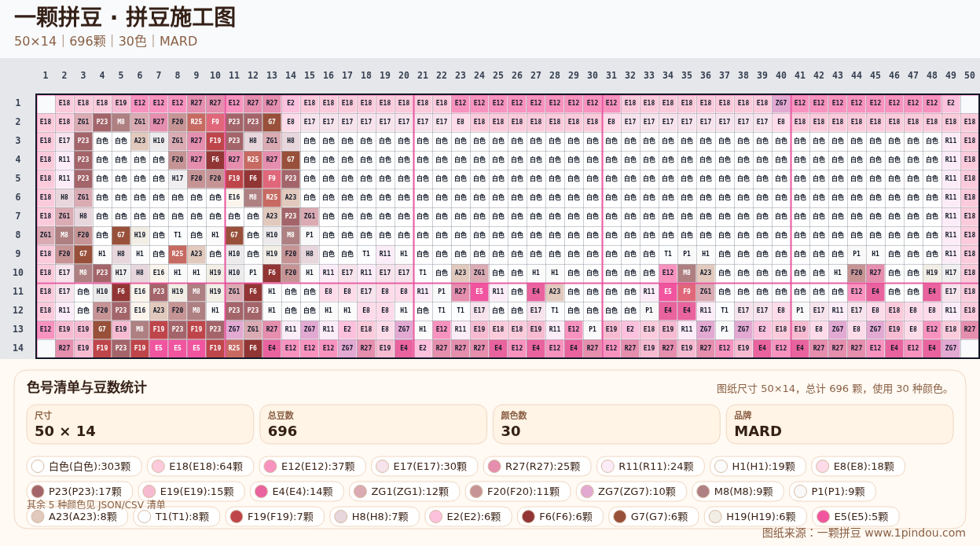Click the 图纸尺寸 50×14 summary sentence
This screenshot has width=980, height=546.
(835, 388)
